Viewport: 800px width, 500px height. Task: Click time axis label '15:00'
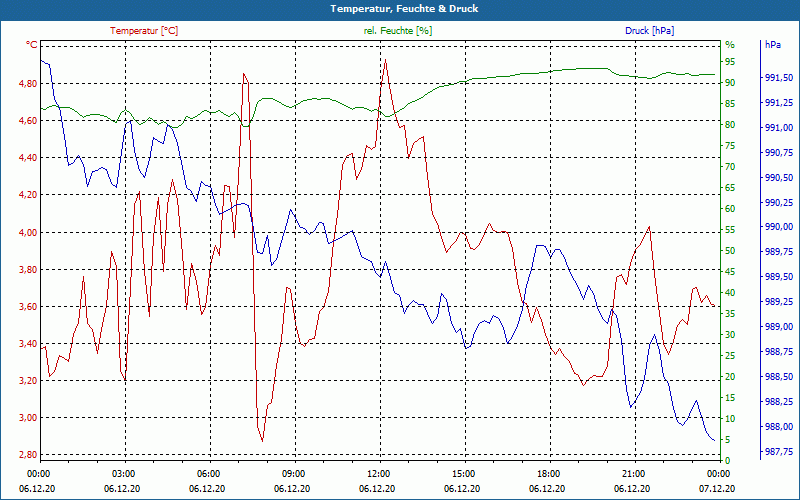pos(463,473)
